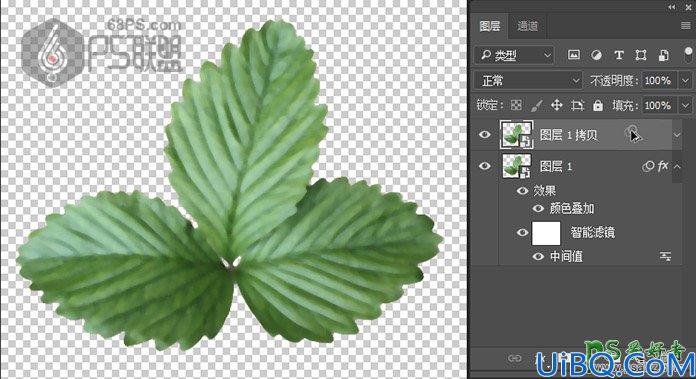Select the 图层 1 layer thumbnail

(517, 166)
